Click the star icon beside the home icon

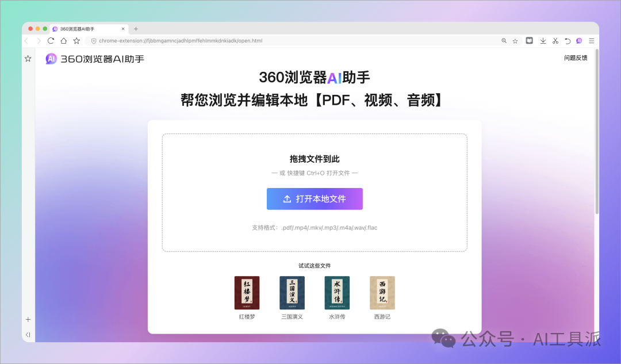76,41
